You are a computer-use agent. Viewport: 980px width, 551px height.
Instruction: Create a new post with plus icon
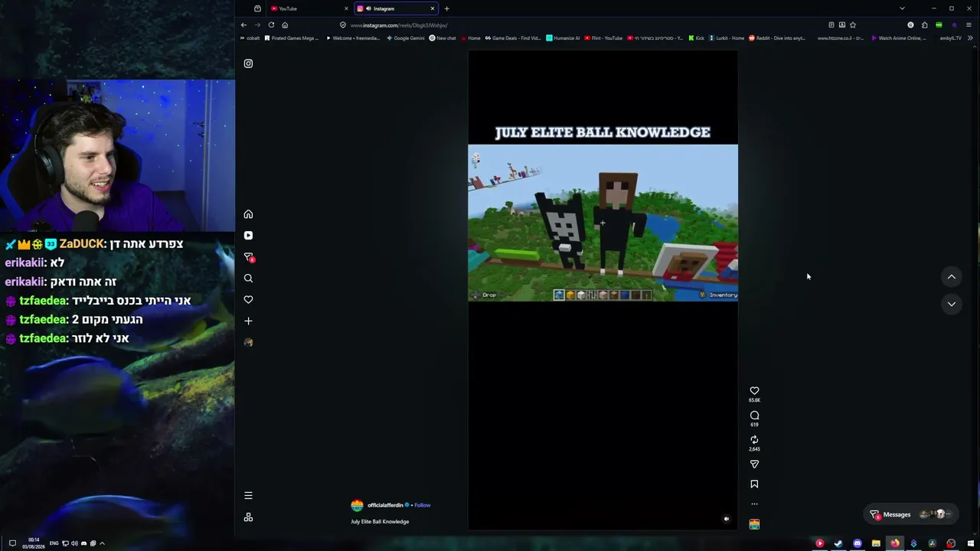248,321
